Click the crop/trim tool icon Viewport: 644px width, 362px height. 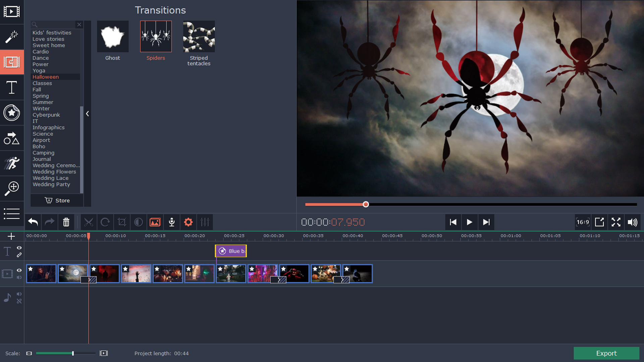(x=122, y=222)
